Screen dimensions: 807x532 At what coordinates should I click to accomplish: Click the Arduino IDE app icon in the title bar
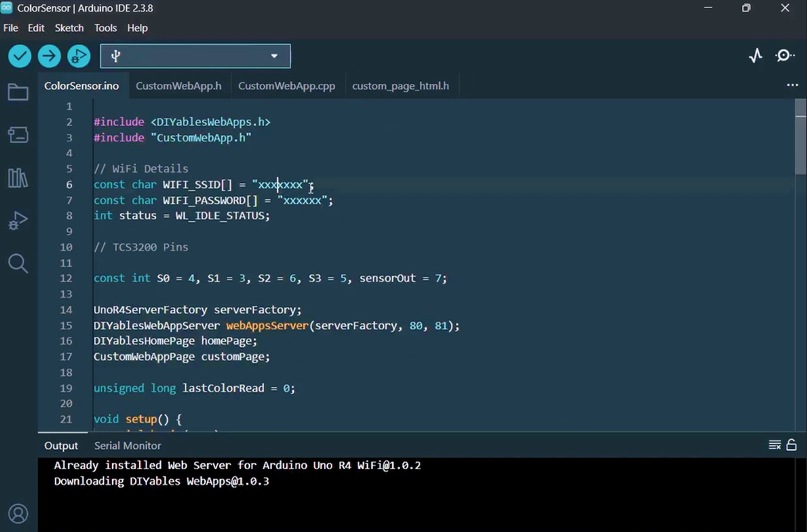6,8
